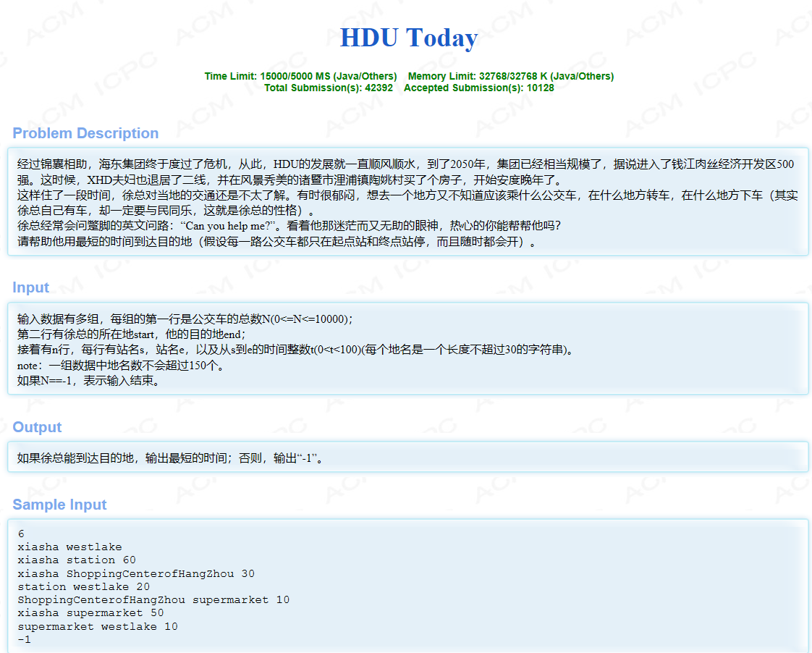This screenshot has width=812, height=653.
Task: Click the 'Output' section heading
Action: click(37, 427)
